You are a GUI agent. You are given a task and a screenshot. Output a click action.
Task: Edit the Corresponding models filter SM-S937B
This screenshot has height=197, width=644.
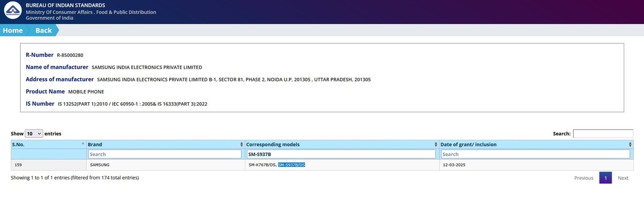click(341, 154)
